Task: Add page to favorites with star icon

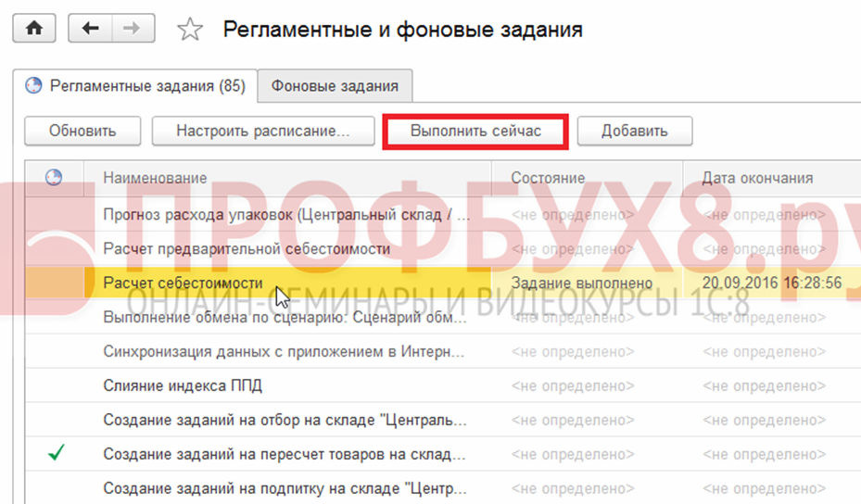Action: [190, 30]
